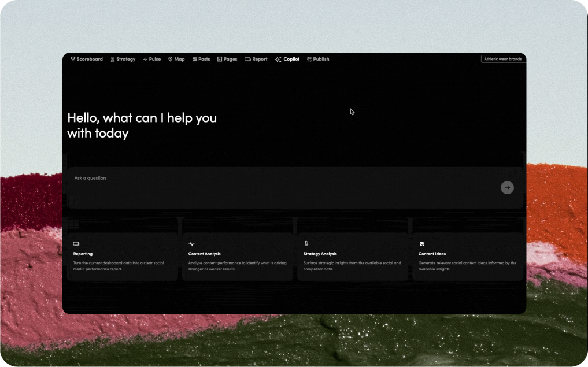Submit question with the arrow button
This screenshot has height=367, width=588.
point(507,188)
